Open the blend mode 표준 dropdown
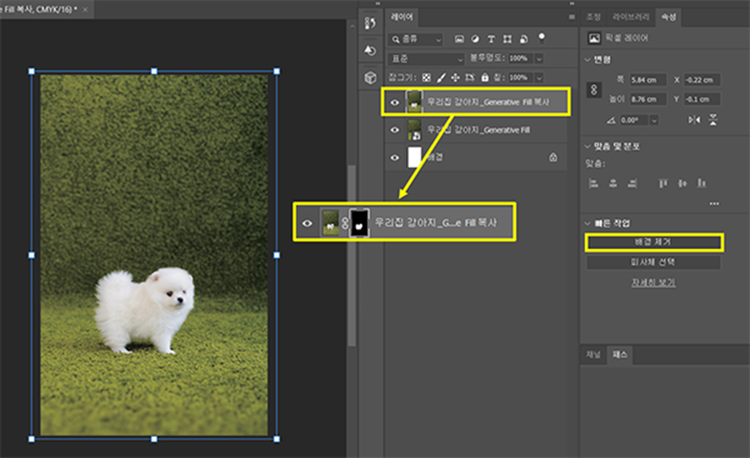Image resolution: width=750 pixels, height=458 pixels. tap(427, 59)
